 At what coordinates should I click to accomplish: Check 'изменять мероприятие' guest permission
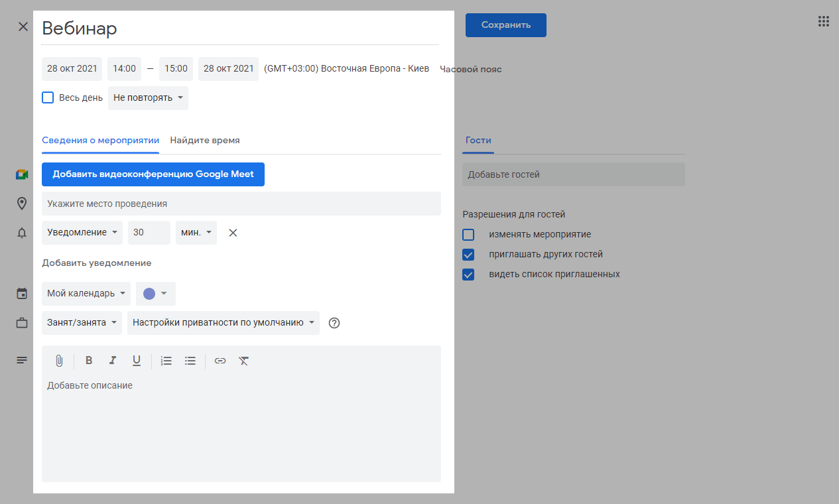pos(468,235)
